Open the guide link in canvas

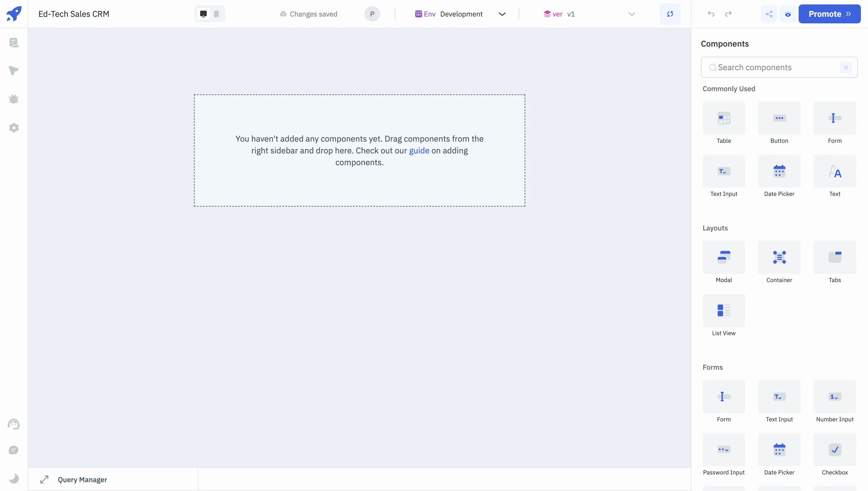click(x=419, y=150)
